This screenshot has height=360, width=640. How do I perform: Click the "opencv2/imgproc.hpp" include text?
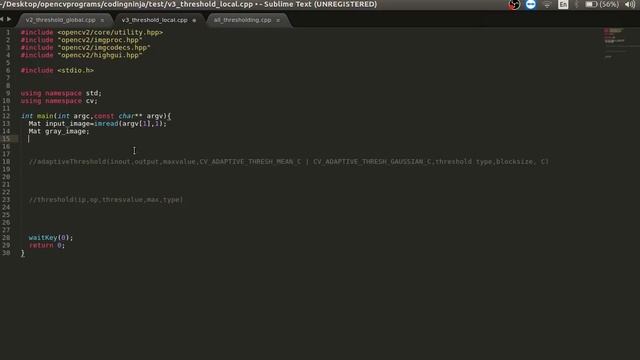[100, 40]
